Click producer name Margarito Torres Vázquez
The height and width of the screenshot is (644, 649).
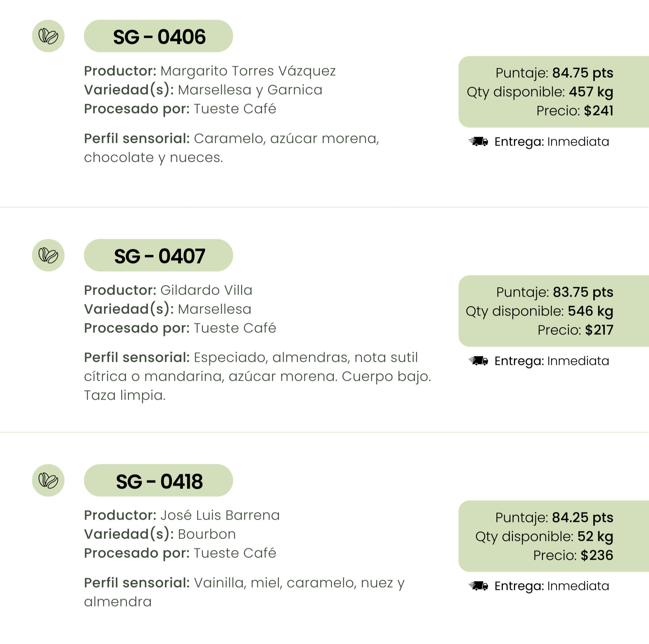pos(248,71)
